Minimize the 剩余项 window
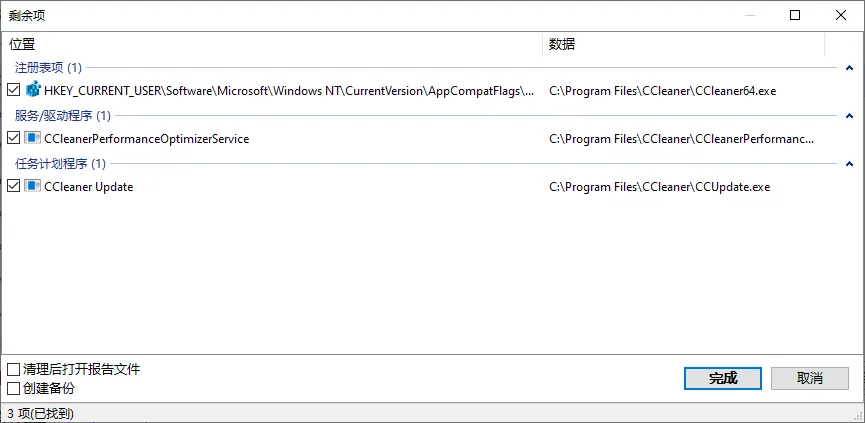This screenshot has width=865, height=423. [749, 15]
